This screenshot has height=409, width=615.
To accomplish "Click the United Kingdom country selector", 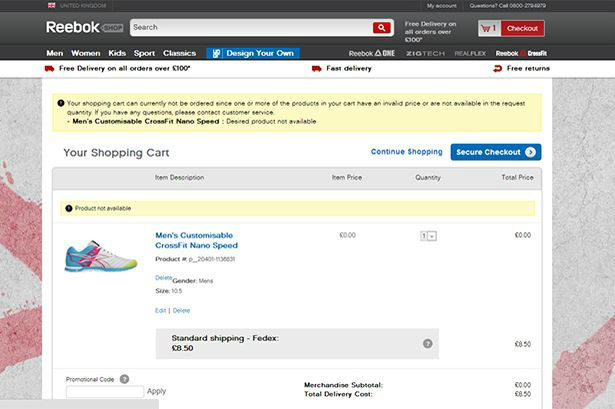I will click(77, 5).
